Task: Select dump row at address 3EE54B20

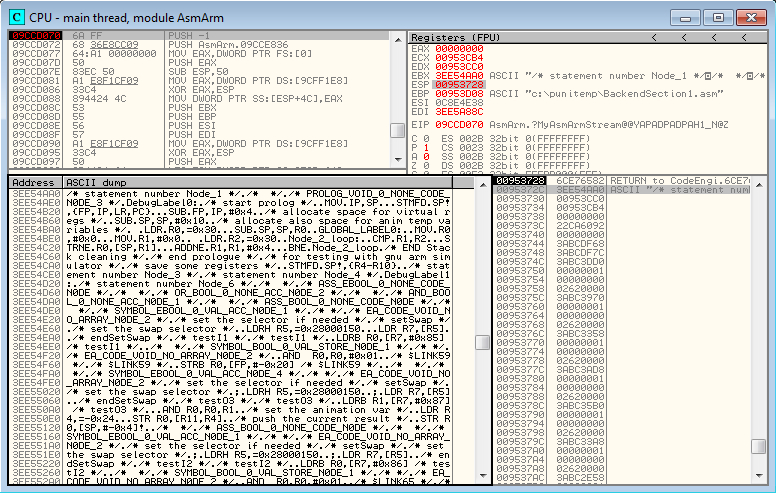Action: pos(231,211)
